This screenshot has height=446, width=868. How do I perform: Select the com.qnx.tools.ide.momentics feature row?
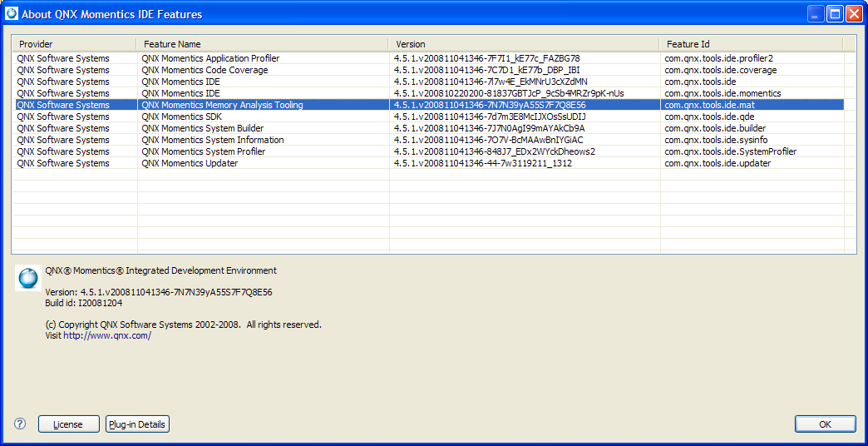tap(428, 93)
